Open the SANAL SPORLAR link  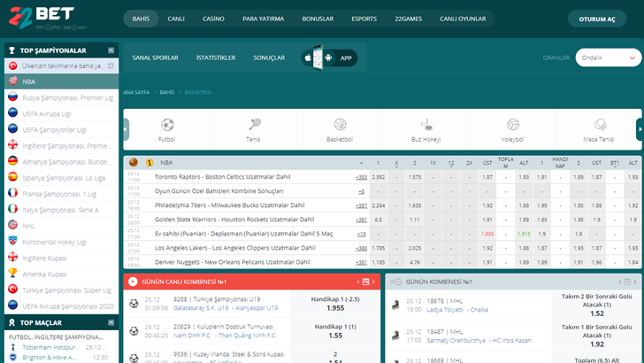point(156,58)
